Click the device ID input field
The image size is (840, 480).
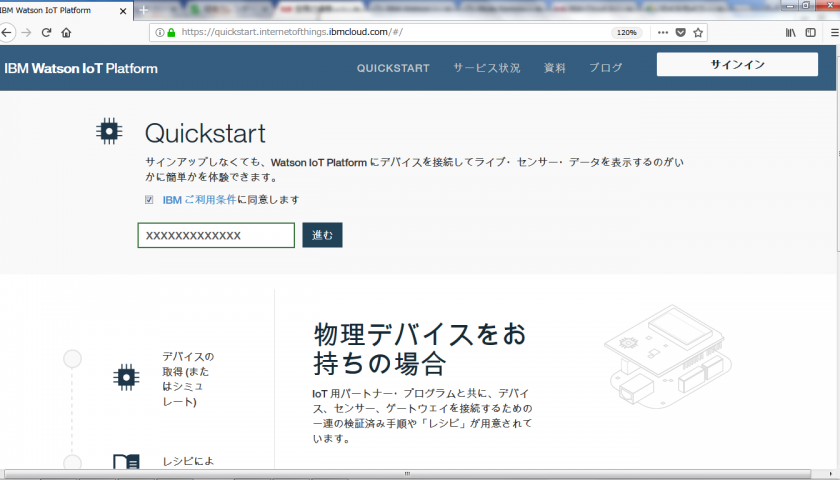click(216, 235)
